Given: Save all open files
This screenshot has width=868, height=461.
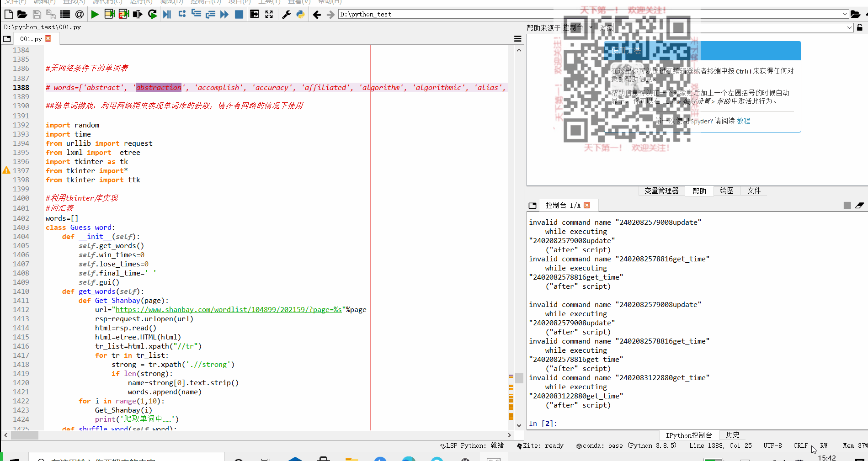Looking at the screenshot, I should pos(51,14).
